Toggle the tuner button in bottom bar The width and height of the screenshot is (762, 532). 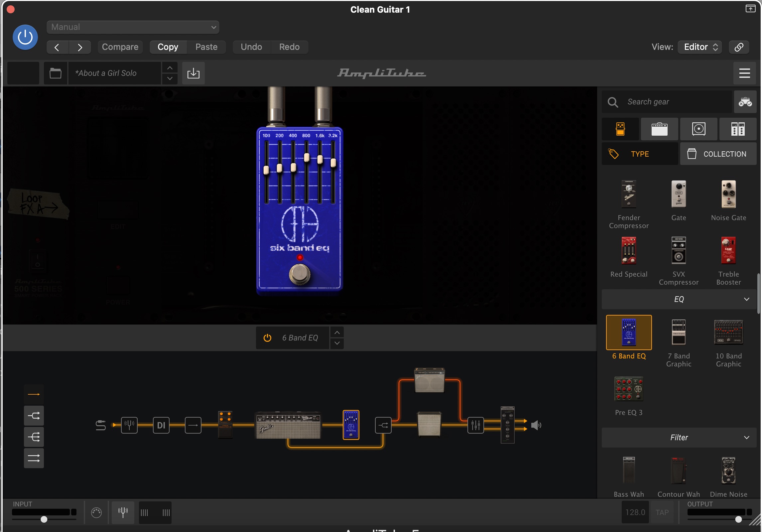123,512
